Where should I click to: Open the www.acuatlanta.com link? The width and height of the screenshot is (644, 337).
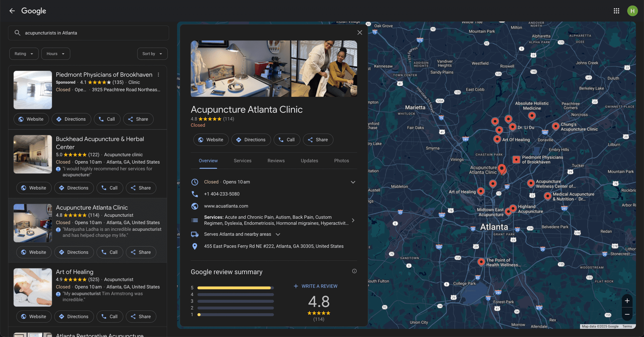pyautogui.click(x=226, y=206)
